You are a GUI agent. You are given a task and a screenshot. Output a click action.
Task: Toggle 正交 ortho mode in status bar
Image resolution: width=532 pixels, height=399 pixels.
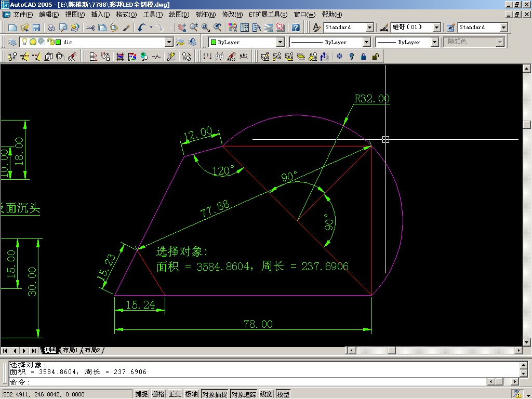[x=175, y=394]
